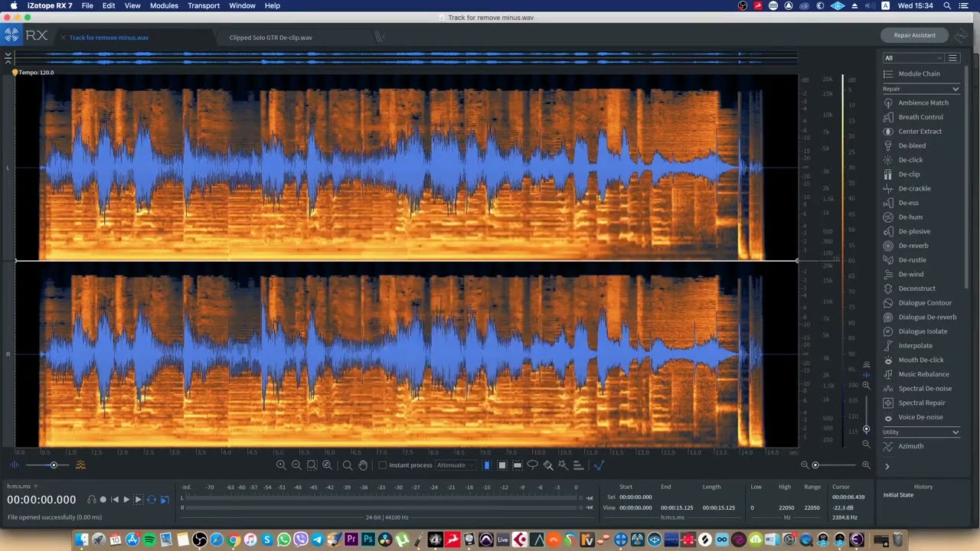Collapse all channels with the top-left arrows

(8, 58)
